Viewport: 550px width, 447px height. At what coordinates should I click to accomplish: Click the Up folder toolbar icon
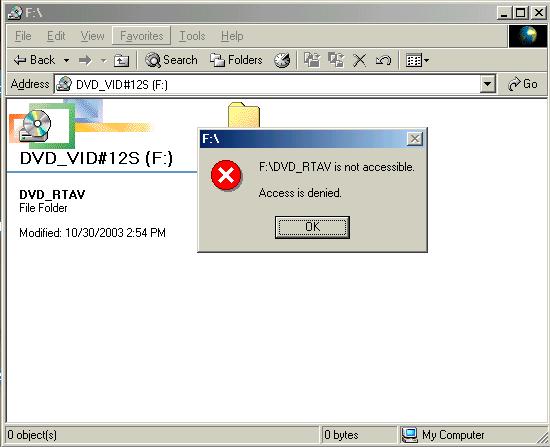[x=121, y=60]
